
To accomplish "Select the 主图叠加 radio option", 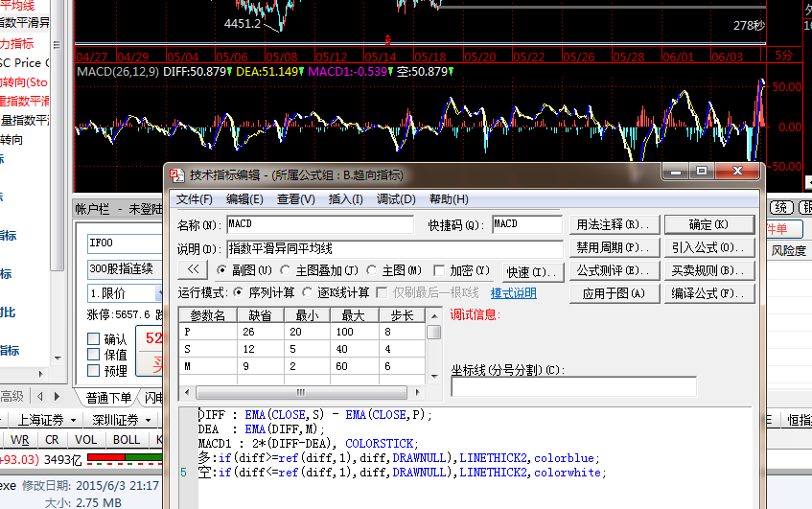I will [288, 271].
